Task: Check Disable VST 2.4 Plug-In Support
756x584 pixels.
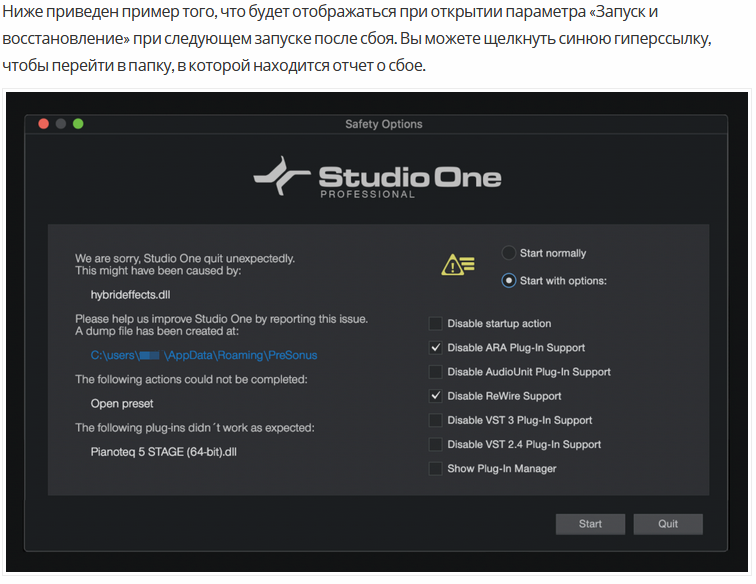Action: (435, 444)
